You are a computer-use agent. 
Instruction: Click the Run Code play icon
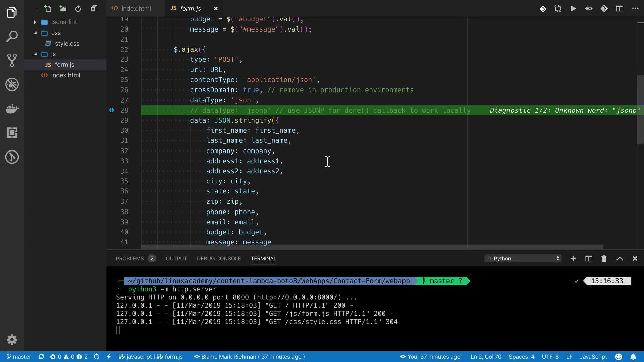point(573,9)
